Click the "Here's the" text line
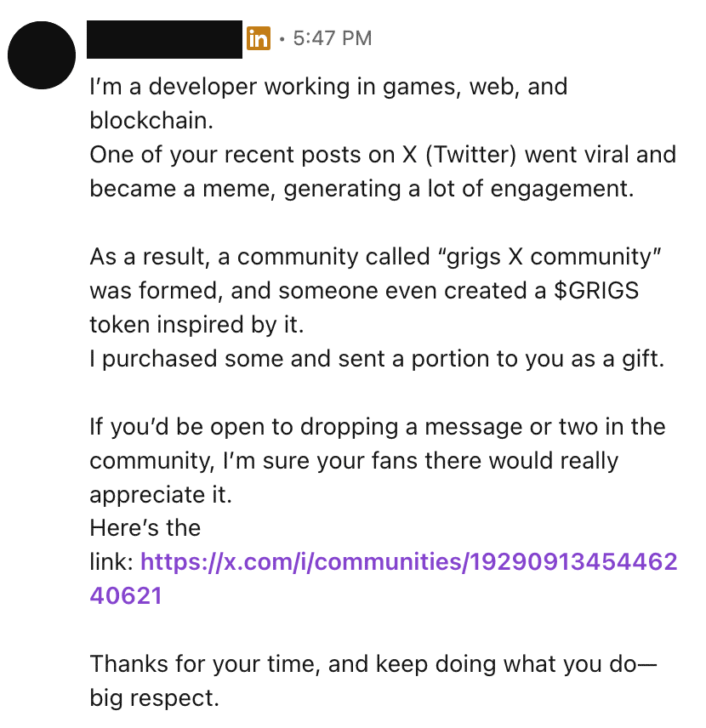706x728 pixels. pyautogui.click(x=145, y=528)
